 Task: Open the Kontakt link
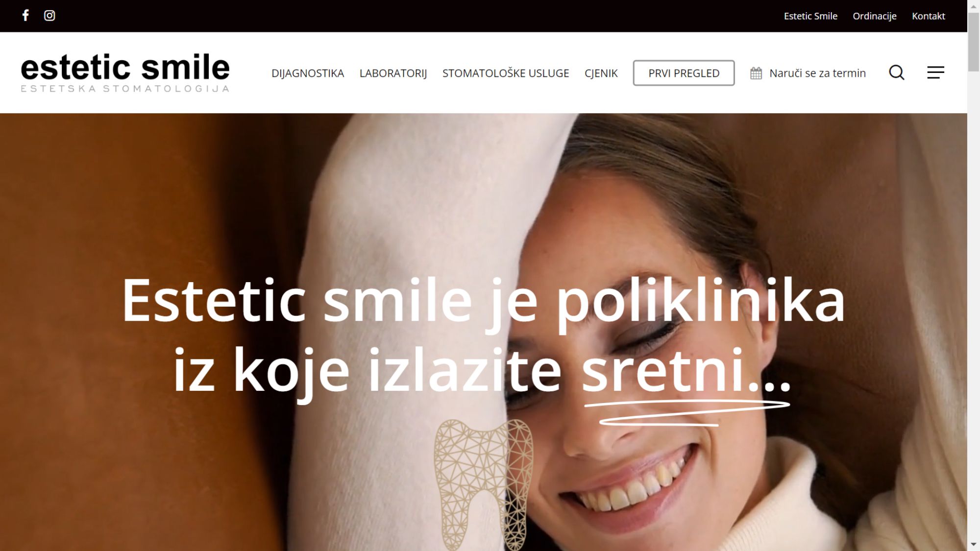[x=928, y=16]
